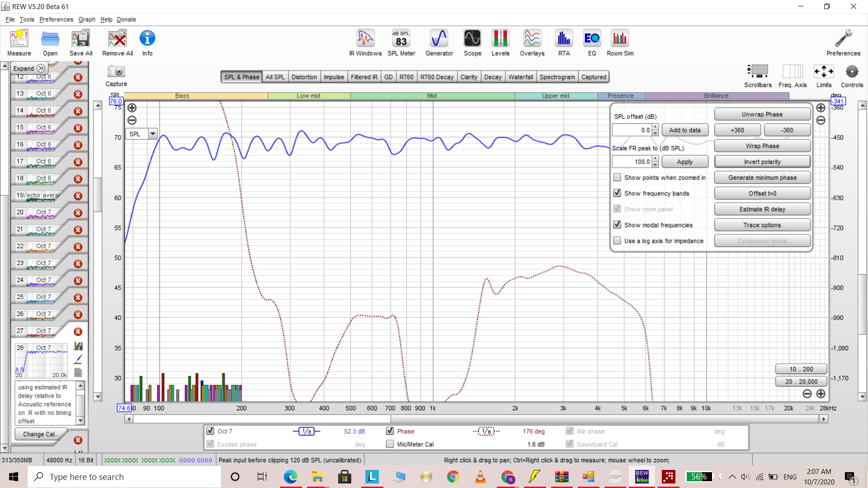The width and height of the screenshot is (868, 488).
Task: Open the Levels meter
Action: click(500, 43)
